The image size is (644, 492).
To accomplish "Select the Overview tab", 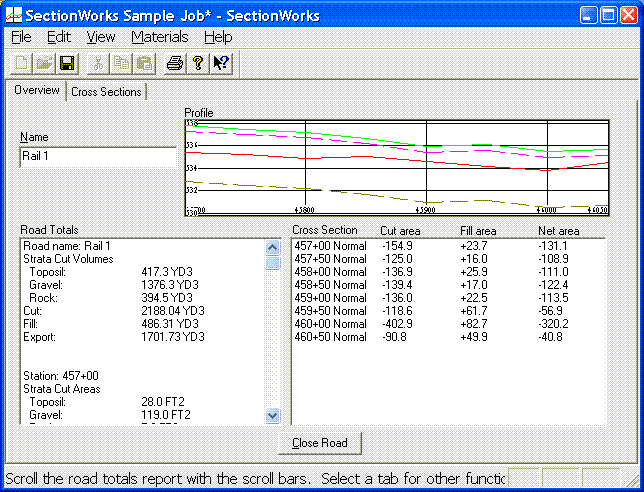I will [37, 90].
